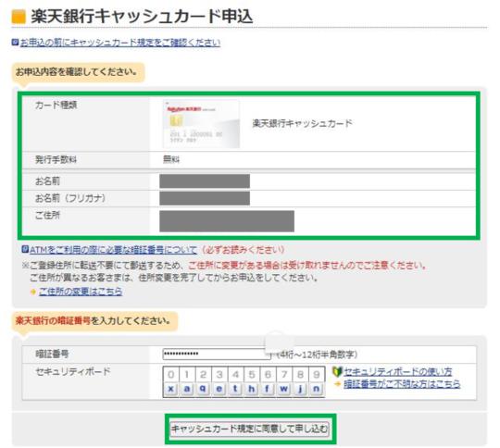Click security board key j

coord(300,389)
